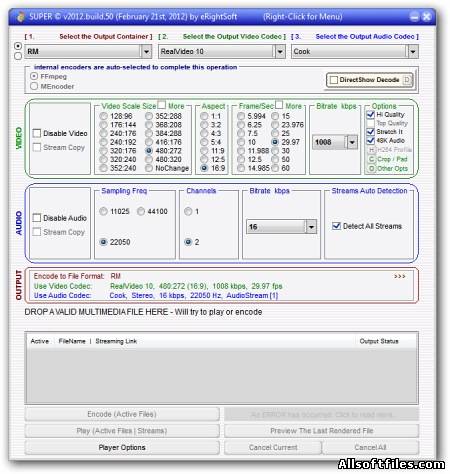Click the Use Video Codec summary line
This screenshot has width=450, height=474.
(x=158, y=286)
